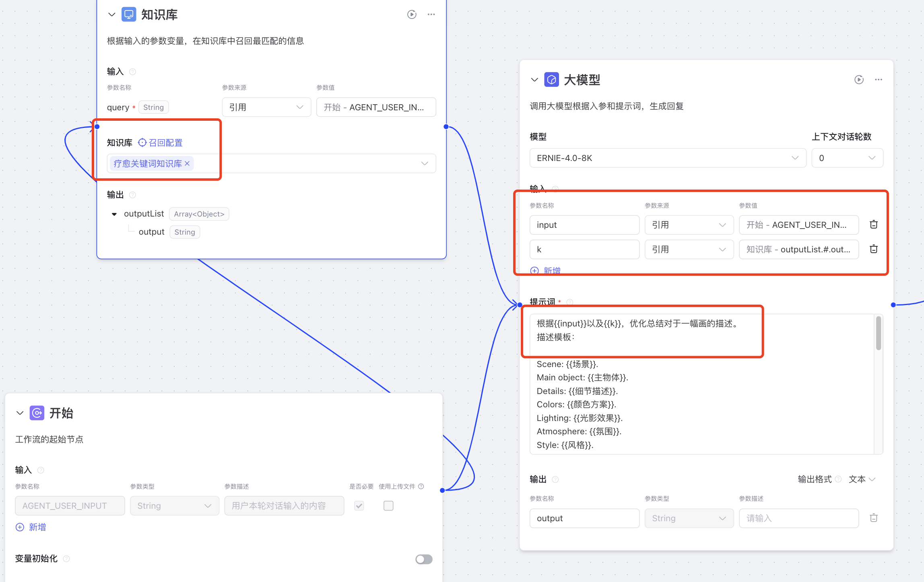924x582 pixels.
Task: Run the 大模型 node with play icon
Action: coord(859,80)
